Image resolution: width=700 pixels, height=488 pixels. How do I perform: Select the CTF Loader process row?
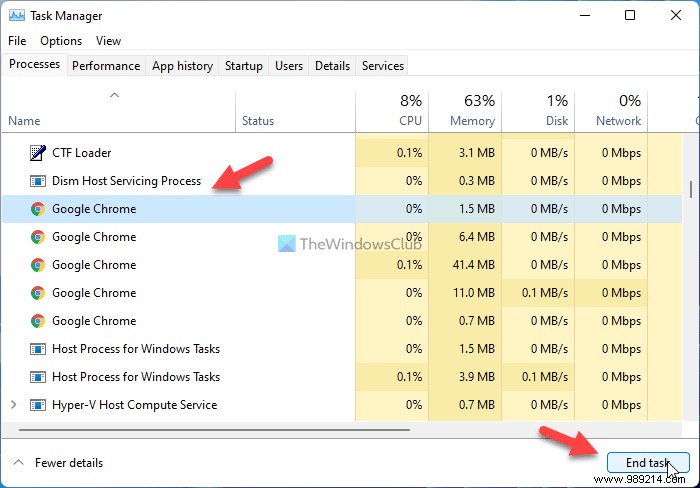tap(342, 153)
